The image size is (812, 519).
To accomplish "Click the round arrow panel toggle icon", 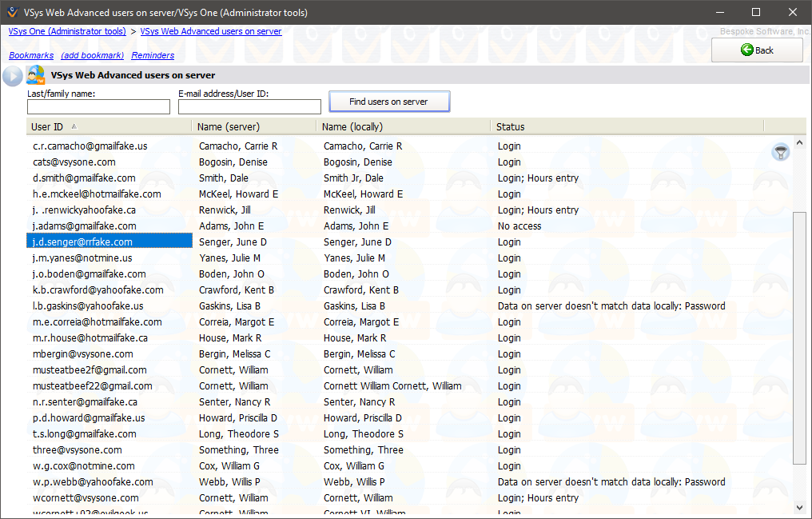I will [x=12, y=76].
